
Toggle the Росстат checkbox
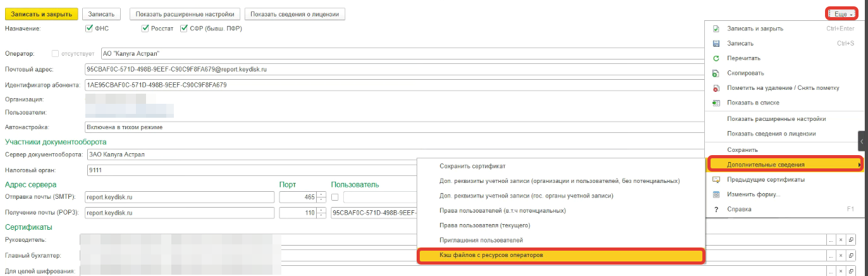click(x=145, y=28)
